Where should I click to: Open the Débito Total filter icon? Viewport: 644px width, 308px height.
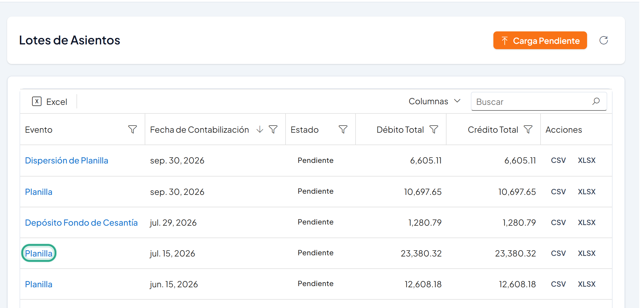point(434,129)
